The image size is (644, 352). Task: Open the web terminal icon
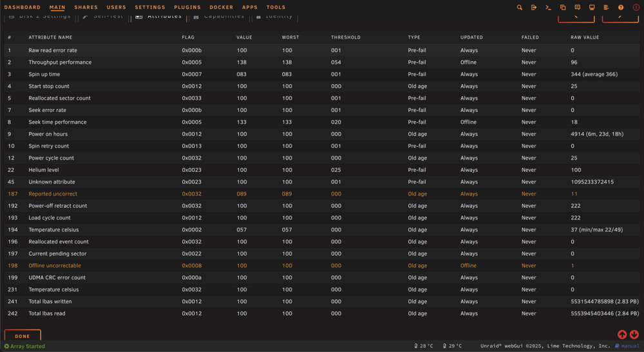click(x=548, y=7)
